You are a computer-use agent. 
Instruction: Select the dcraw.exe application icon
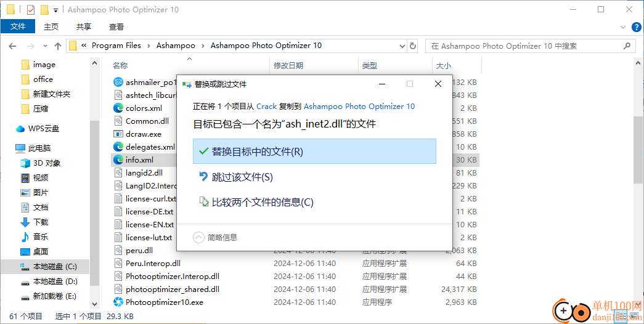point(118,134)
